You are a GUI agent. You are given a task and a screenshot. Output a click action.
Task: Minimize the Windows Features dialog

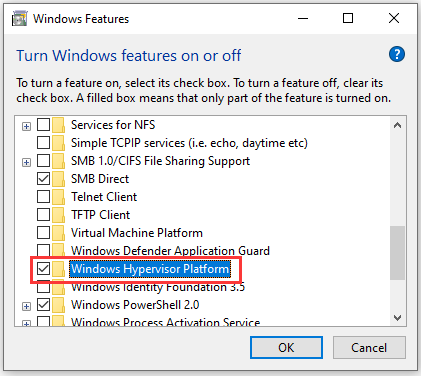(x=303, y=18)
